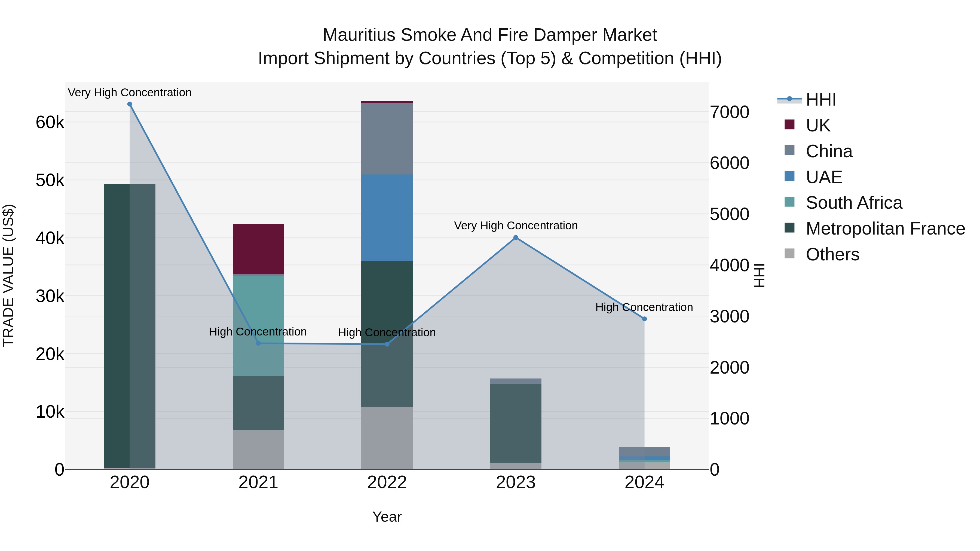Click the 2023 China bar segment
The height and width of the screenshot is (551, 980).
tap(516, 381)
